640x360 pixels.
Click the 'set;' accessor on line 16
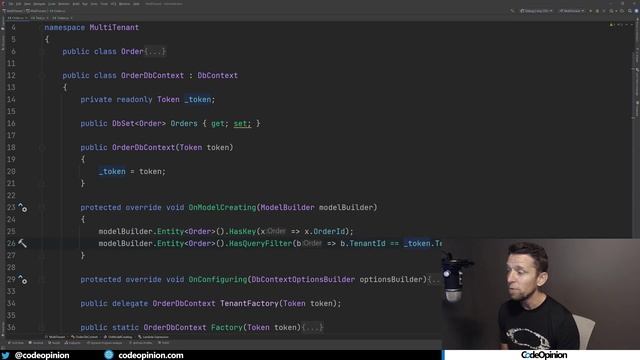coord(242,124)
